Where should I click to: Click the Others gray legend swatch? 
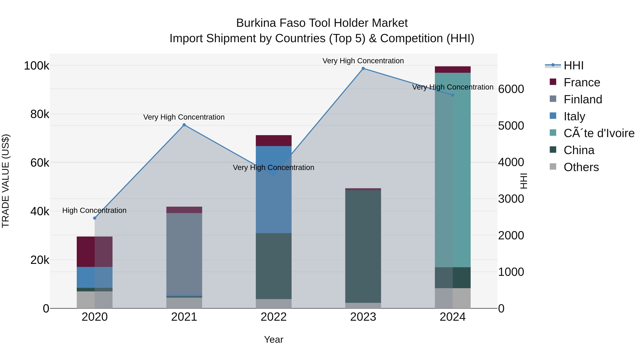pyautogui.click(x=553, y=167)
